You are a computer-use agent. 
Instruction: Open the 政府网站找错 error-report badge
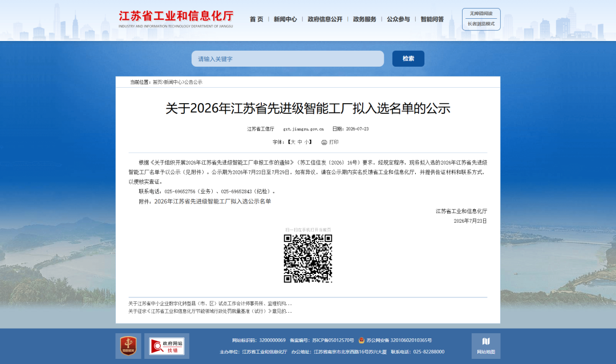tap(167, 346)
